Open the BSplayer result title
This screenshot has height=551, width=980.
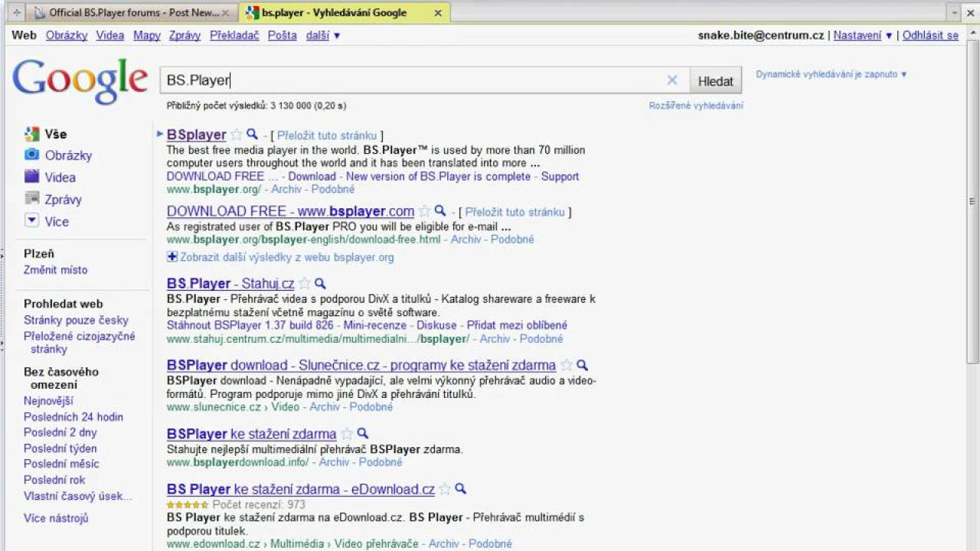(197, 135)
